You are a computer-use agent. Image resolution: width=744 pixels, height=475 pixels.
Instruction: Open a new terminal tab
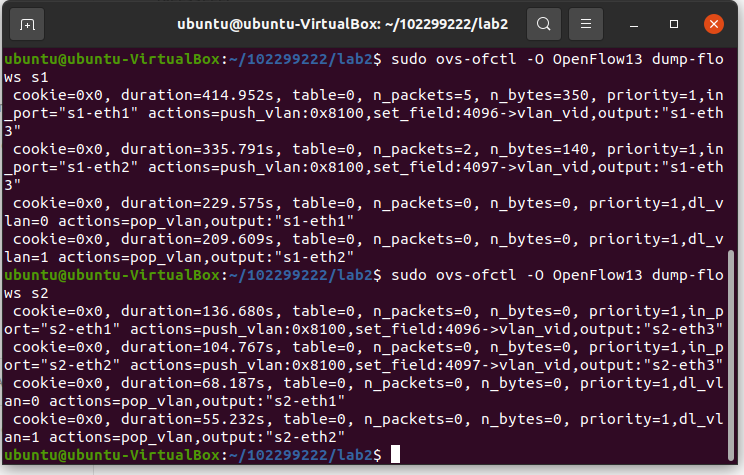(27, 24)
